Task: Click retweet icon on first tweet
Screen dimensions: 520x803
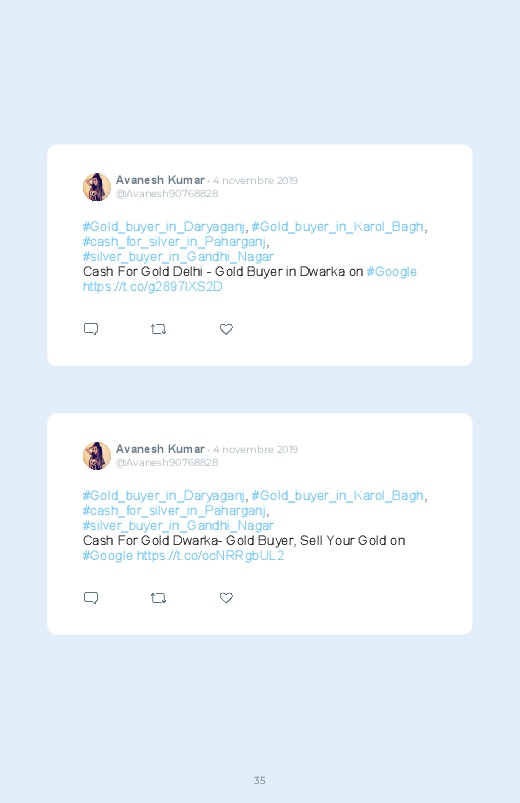Action: click(158, 329)
